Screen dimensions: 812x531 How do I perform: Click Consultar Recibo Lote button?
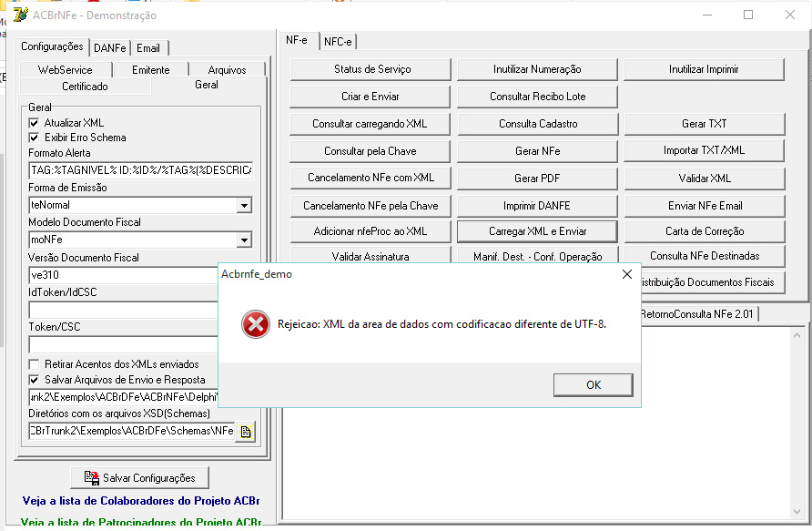click(x=537, y=97)
